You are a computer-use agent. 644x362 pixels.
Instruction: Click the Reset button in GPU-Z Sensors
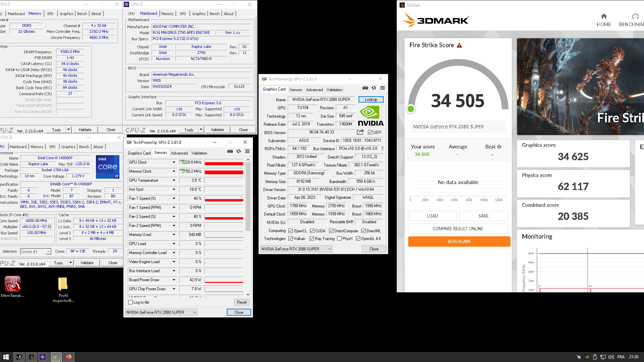[x=241, y=302]
